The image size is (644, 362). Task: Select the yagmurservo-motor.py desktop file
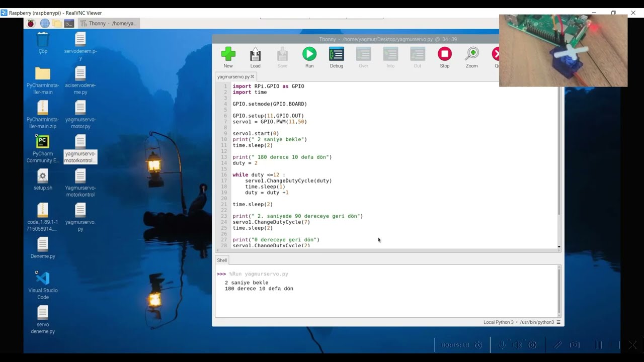pyautogui.click(x=80, y=115)
